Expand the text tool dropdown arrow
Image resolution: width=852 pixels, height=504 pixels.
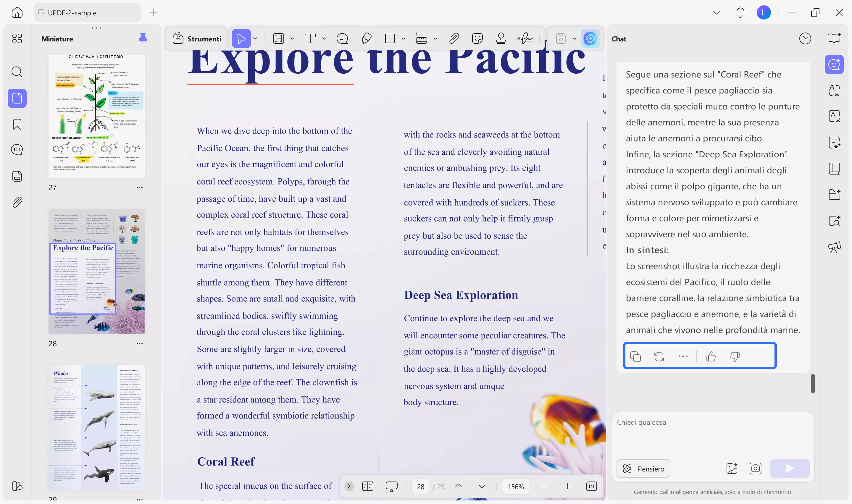[324, 38]
